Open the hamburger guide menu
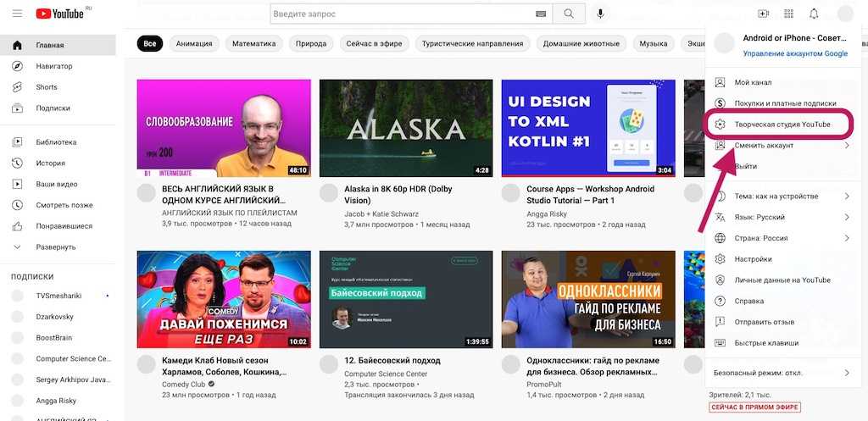This screenshot has height=421, width=868. 17,14
